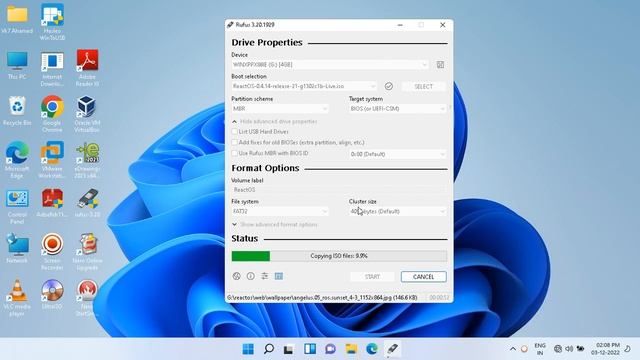640x360 pixels.
Task: Click the START button
Action: tap(372, 277)
